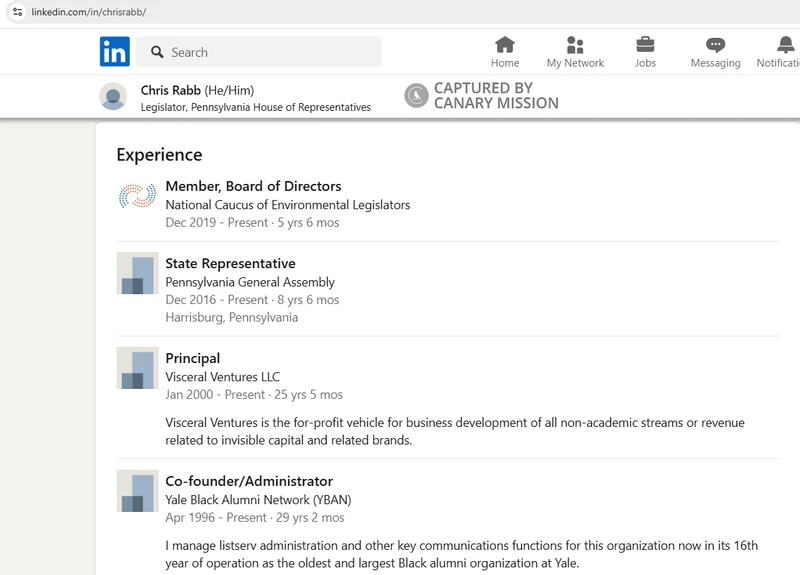This screenshot has height=575, width=800.
Task: Open the Messaging chat icon
Action: click(715, 45)
